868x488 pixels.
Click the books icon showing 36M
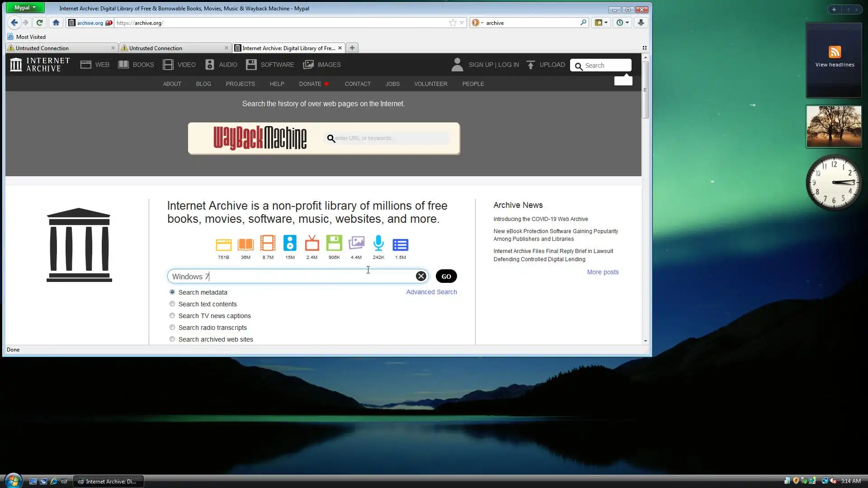245,244
